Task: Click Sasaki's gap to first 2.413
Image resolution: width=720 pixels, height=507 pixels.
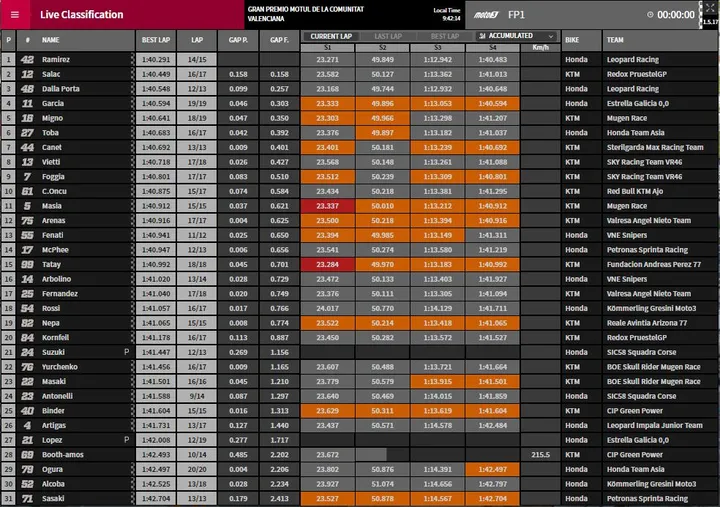Action: (x=279, y=498)
